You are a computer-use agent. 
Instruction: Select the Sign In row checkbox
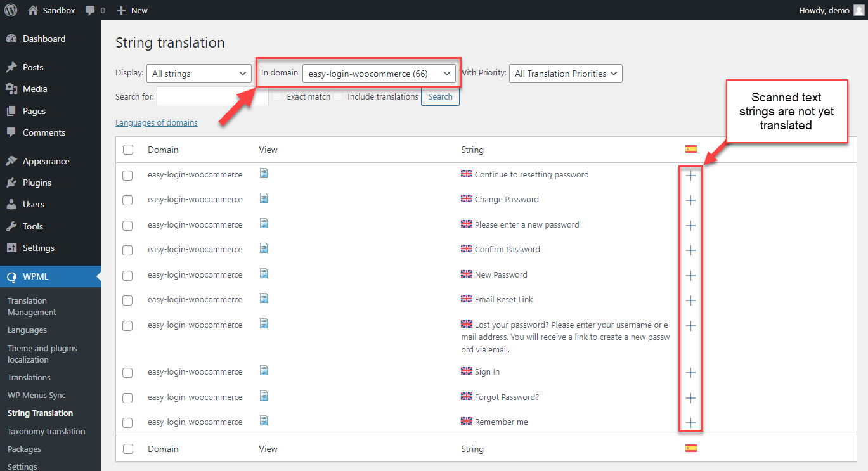[x=127, y=372]
